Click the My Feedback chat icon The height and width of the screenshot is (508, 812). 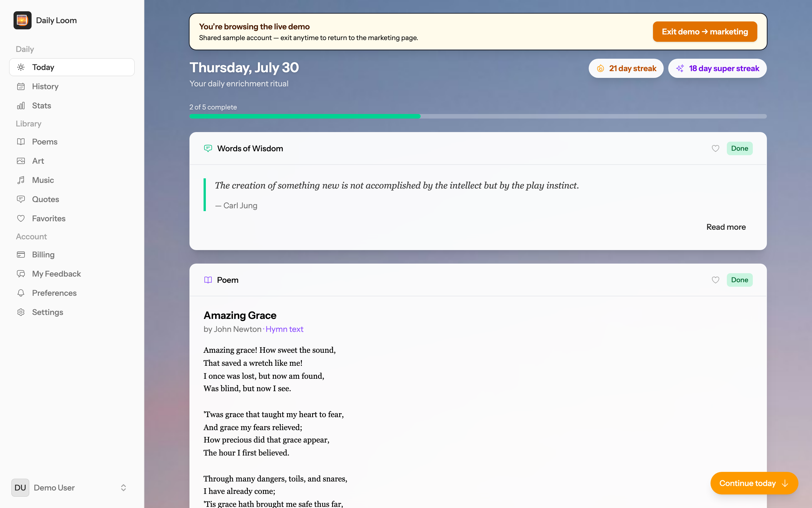click(x=21, y=274)
